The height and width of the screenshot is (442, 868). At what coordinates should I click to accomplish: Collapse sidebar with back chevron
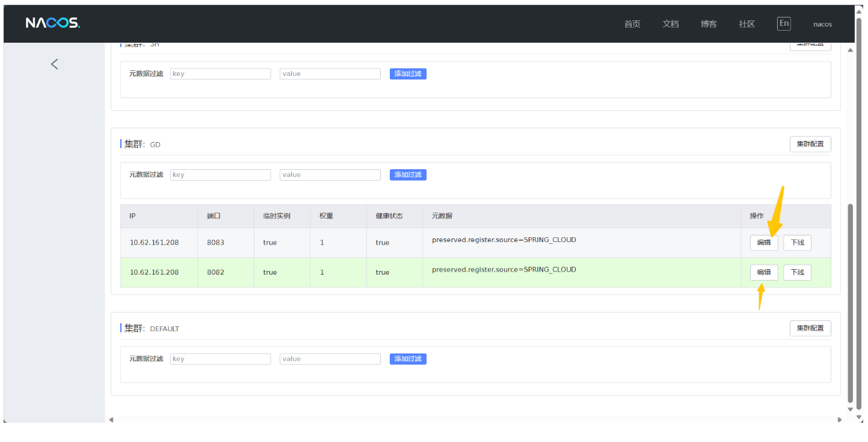55,64
